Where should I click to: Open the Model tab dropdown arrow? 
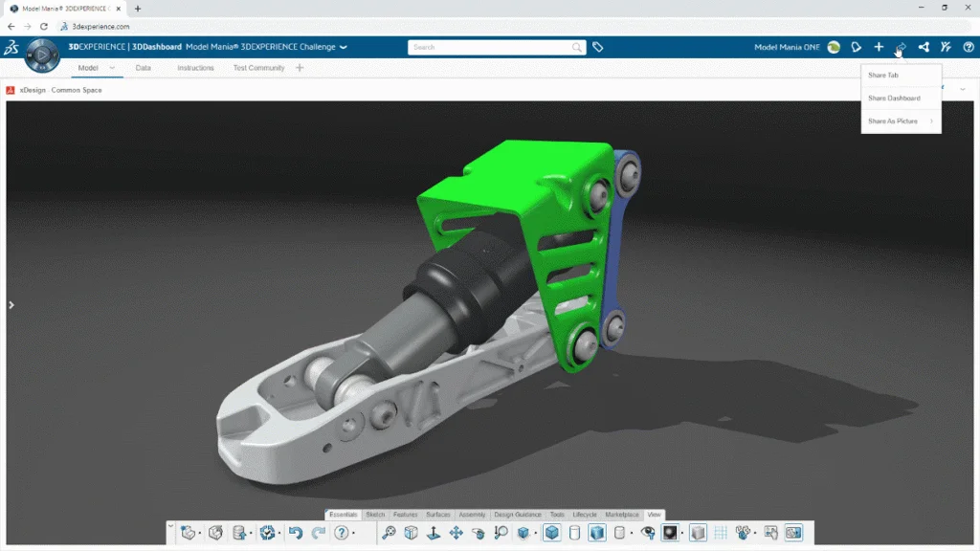point(112,68)
